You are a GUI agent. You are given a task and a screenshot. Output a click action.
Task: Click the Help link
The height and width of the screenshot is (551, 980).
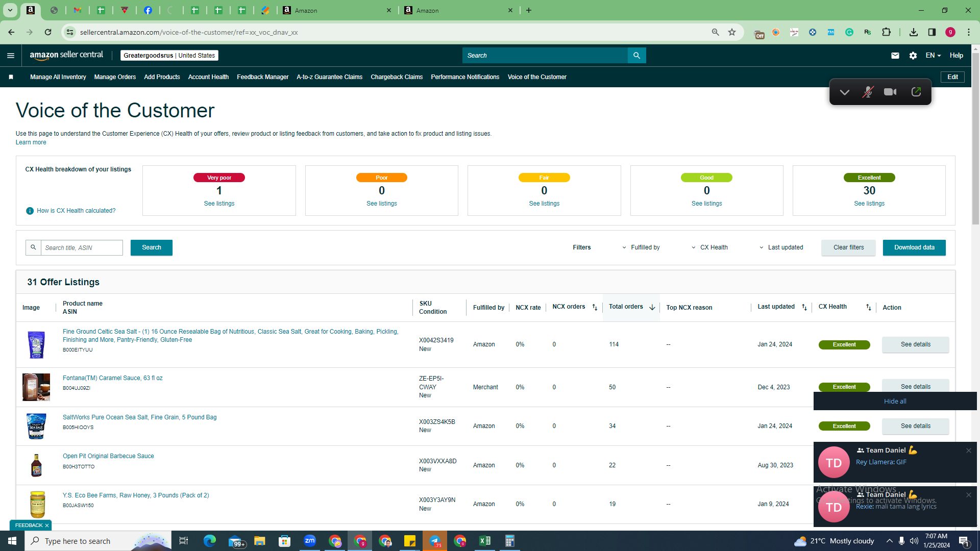point(957,56)
